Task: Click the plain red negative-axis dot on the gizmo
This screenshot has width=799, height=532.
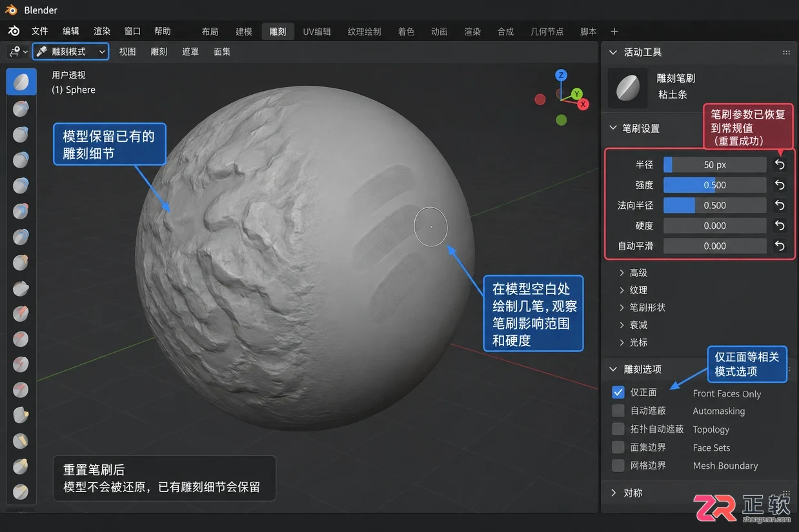Action: 540,99
